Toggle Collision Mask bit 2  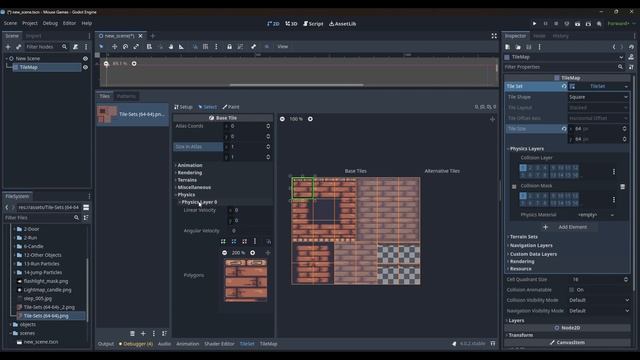click(530, 196)
